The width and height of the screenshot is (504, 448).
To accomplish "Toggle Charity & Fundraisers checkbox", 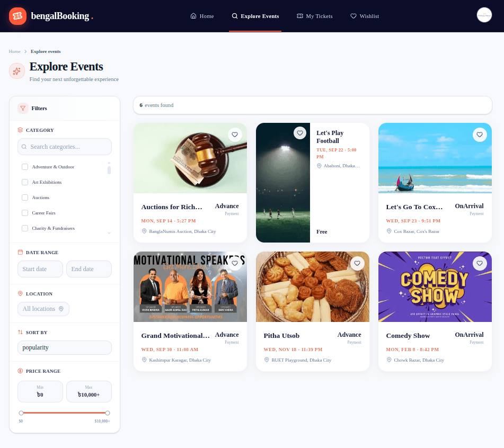I will click(x=25, y=228).
